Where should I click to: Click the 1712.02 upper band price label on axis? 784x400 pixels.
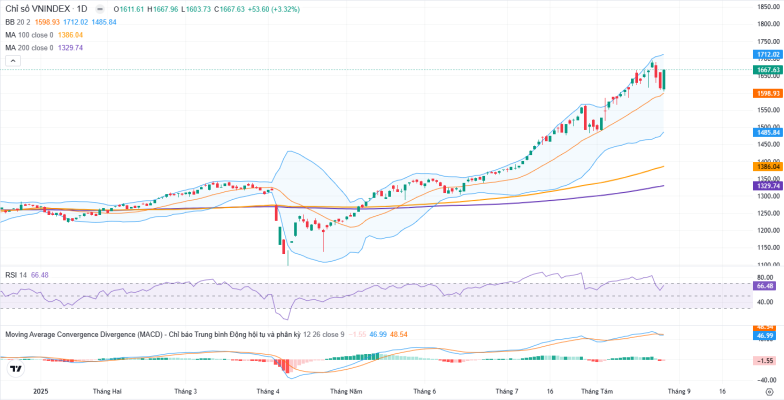click(768, 54)
